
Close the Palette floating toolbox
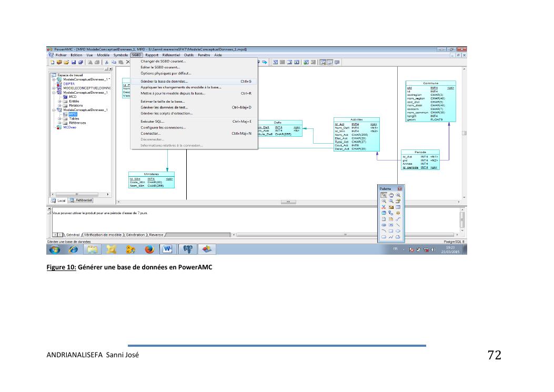399,188
